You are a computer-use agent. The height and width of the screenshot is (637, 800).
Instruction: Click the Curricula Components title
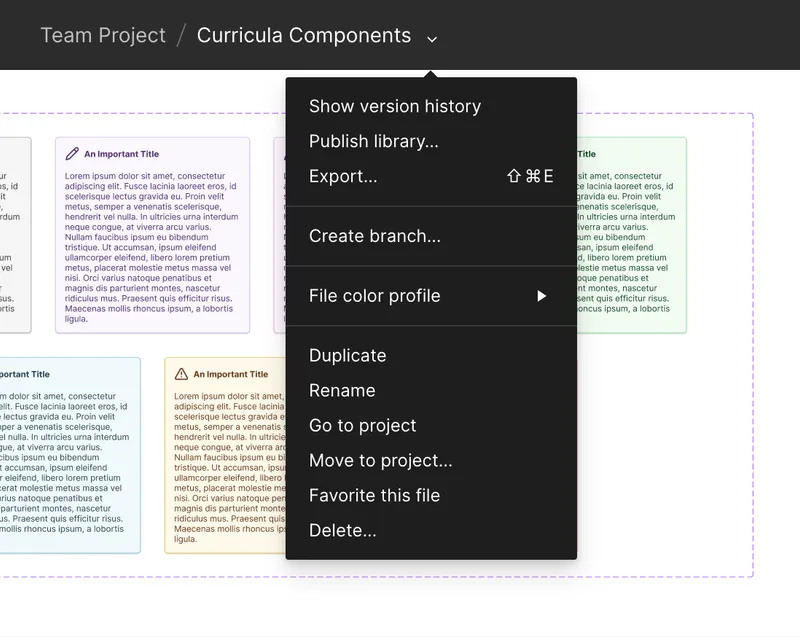coord(306,35)
